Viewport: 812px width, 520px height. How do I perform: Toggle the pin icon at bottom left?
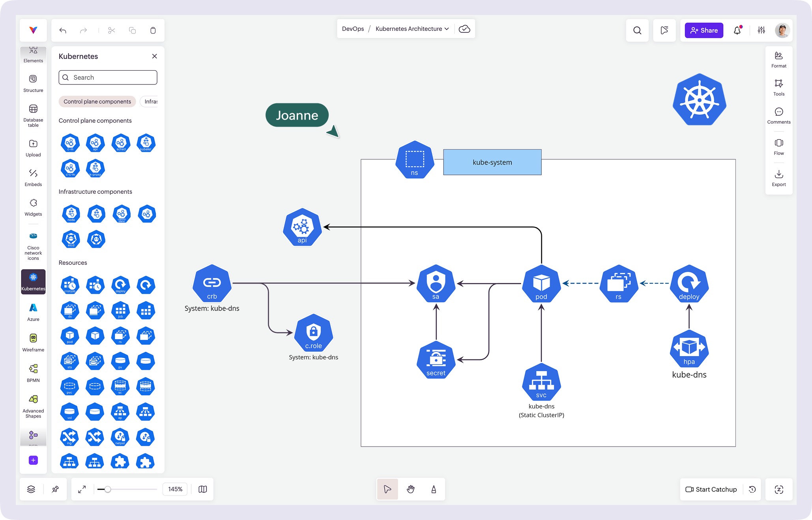[x=55, y=489]
